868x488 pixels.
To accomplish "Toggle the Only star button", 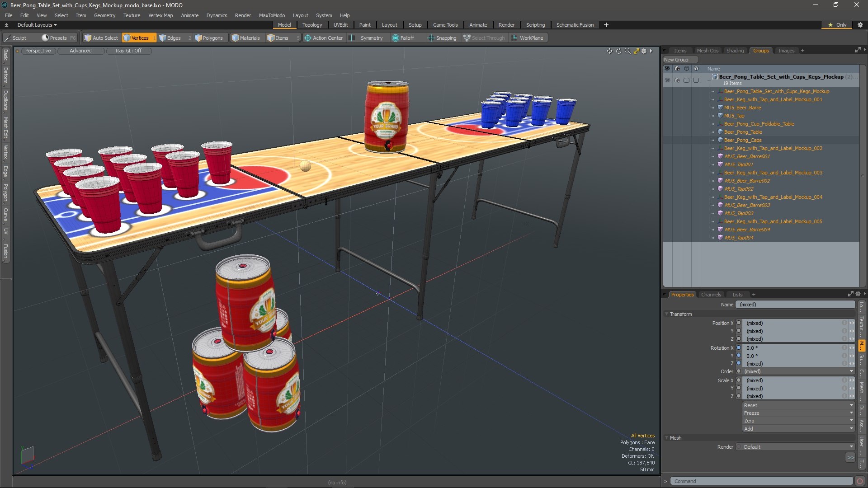I will pyautogui.click(x=837, y=25).
